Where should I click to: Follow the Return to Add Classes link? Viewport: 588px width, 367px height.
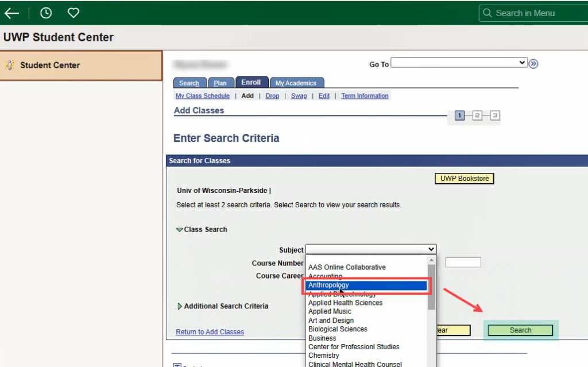coord(210,332)
